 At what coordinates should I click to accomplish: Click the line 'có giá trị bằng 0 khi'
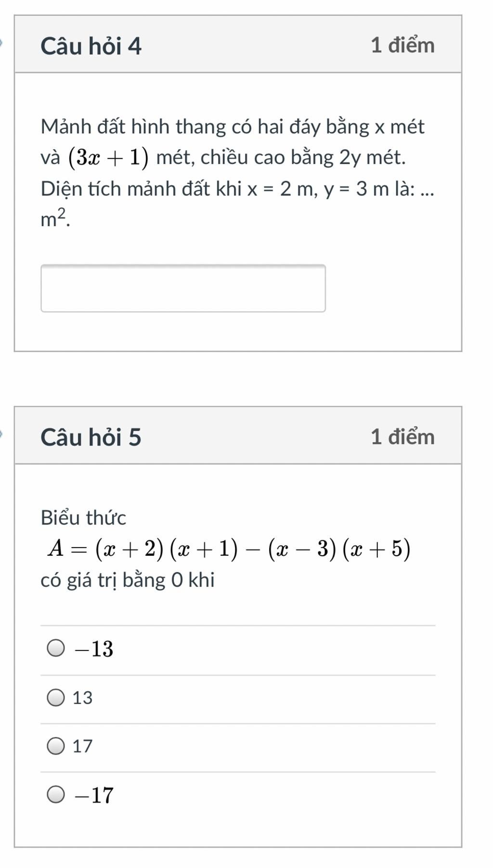128,580
